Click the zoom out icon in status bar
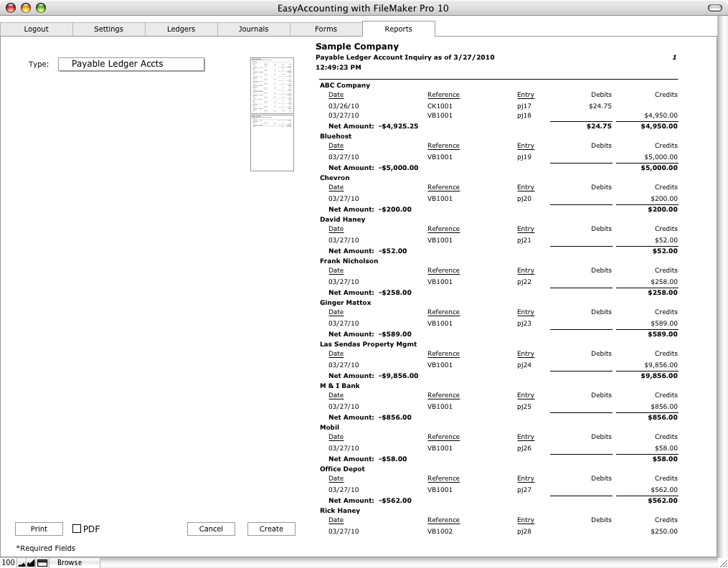Viewport: 728px width, 568px height. (x=22, y=563)
